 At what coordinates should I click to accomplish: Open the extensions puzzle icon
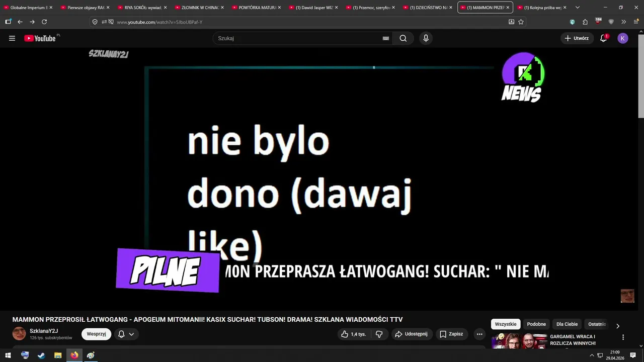[585, 22]
